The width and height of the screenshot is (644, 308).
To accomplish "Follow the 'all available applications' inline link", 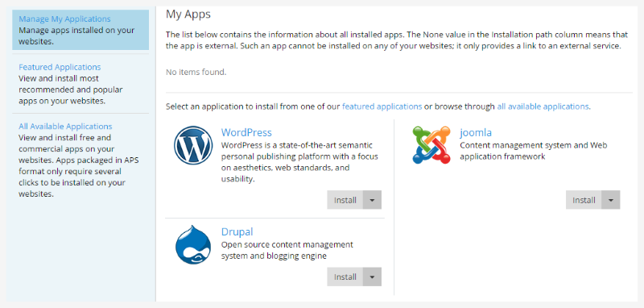I will (543, 106).
